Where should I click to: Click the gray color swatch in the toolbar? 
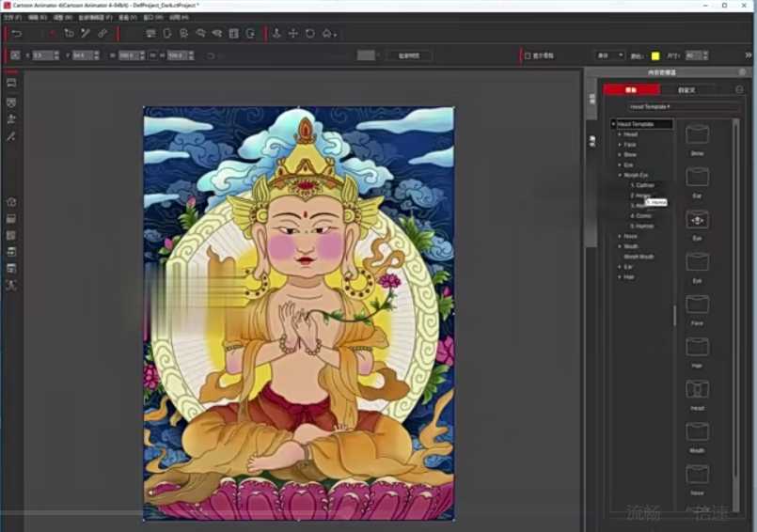pos(366,55)
